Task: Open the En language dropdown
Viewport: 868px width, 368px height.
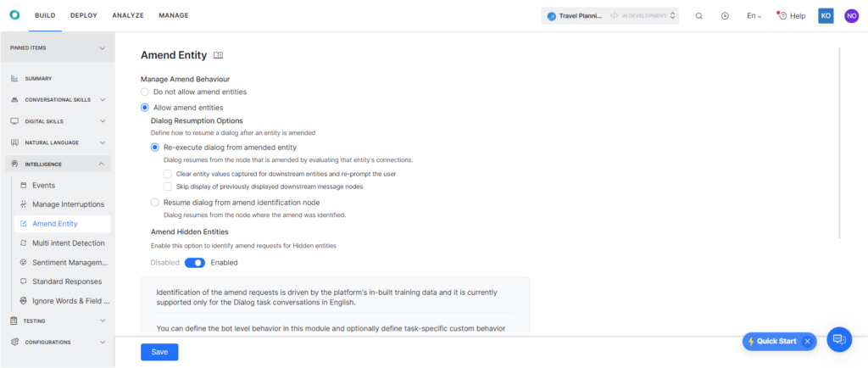Action: pyautogui.click(x=754, y=15)
